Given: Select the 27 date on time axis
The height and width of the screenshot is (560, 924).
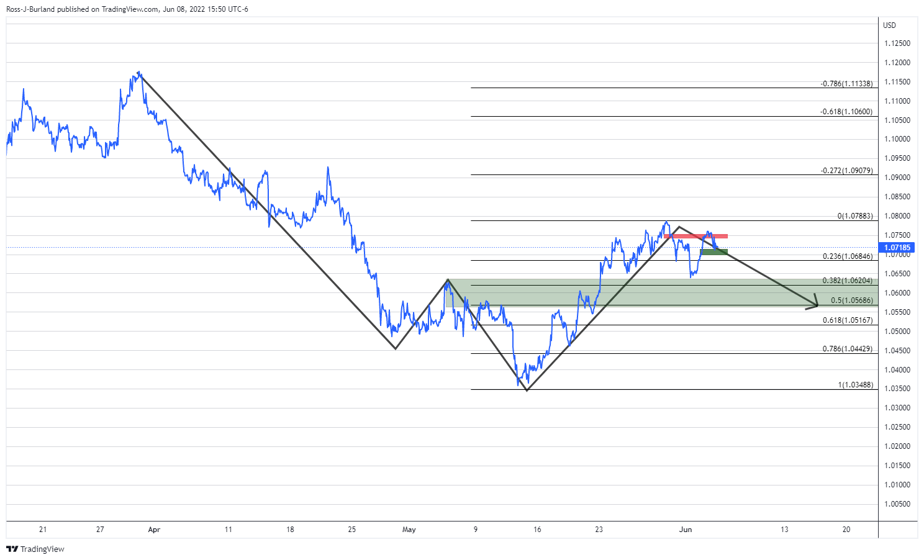Looking at the screenshot, I should (x=100, y=530).
